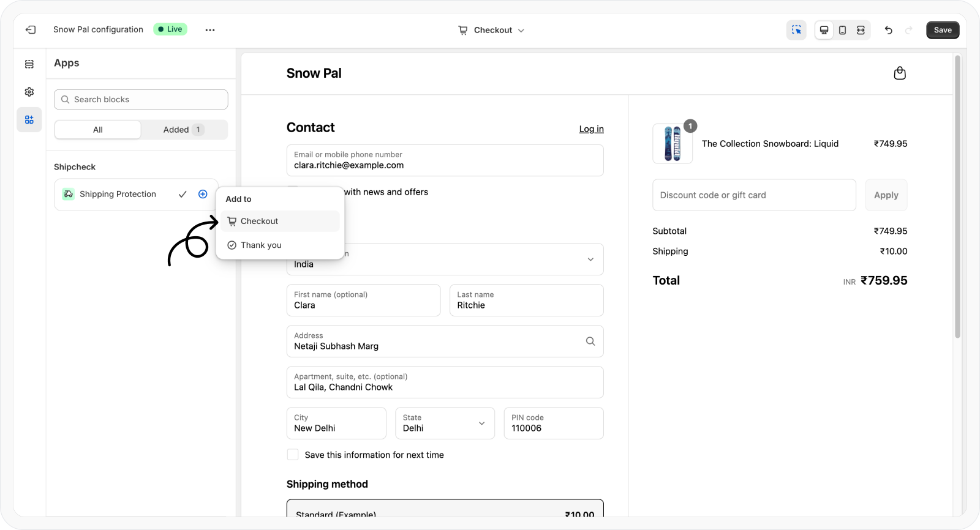The width and height of the screenshot is (980, 530).
Task: Click the Live status badge
Action: (x=170, y=29)
